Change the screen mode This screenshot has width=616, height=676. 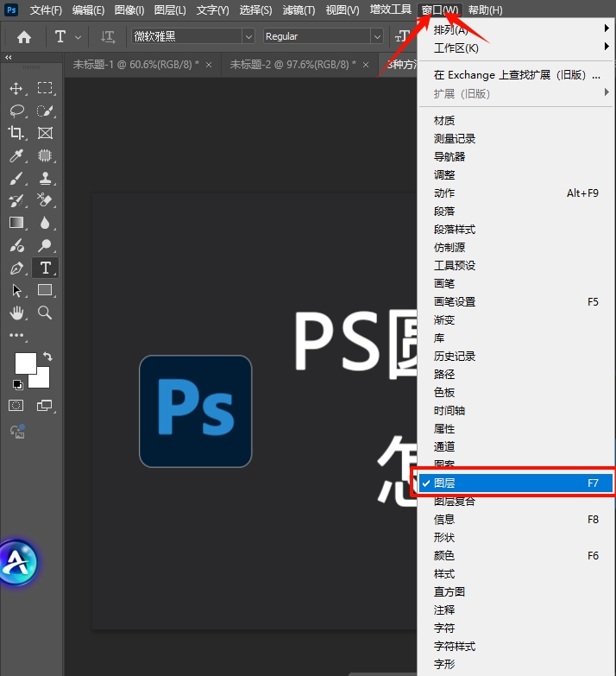(45, 405)
